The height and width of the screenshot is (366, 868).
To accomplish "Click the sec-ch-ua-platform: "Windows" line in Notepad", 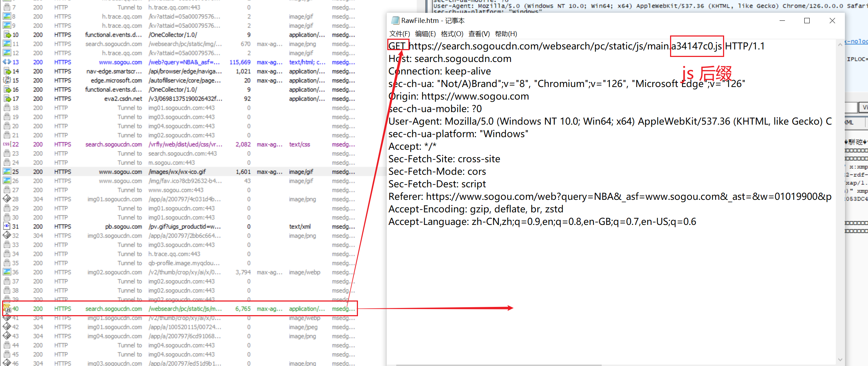I will click(x=459, y=134).
